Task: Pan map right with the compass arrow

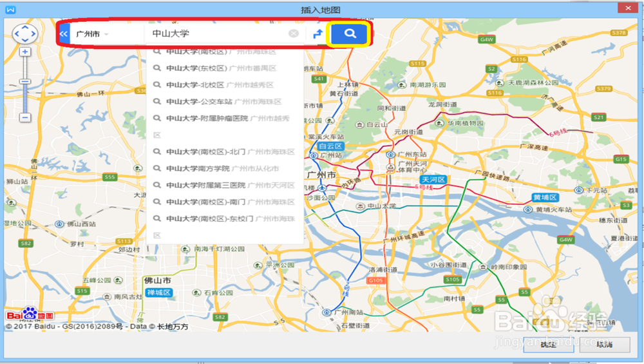Action: [x=33, y=34]
